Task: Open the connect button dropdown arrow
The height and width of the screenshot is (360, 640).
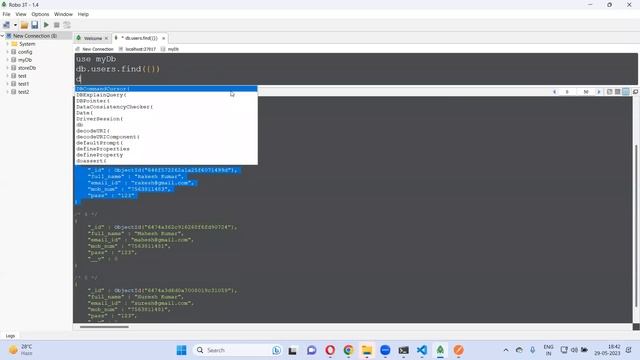Action: tap(15, 25)
